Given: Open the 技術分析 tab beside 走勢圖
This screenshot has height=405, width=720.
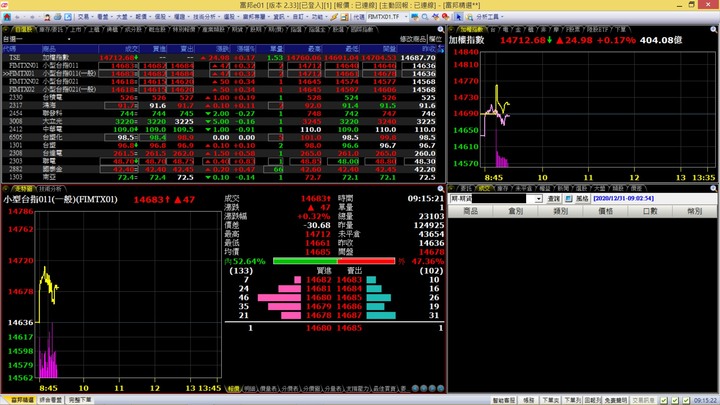Looking at the screenshot, I should [x=50, y=189].
